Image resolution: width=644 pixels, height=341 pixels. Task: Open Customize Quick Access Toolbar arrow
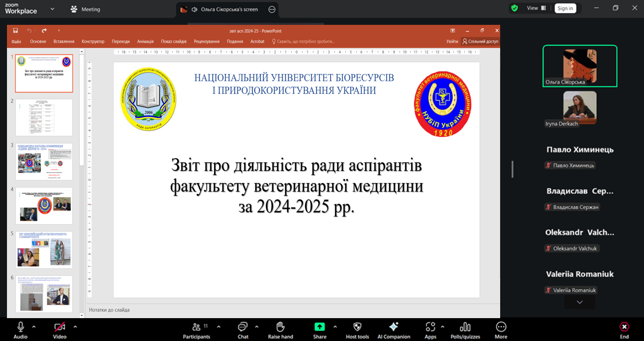(x=59, y=31)
